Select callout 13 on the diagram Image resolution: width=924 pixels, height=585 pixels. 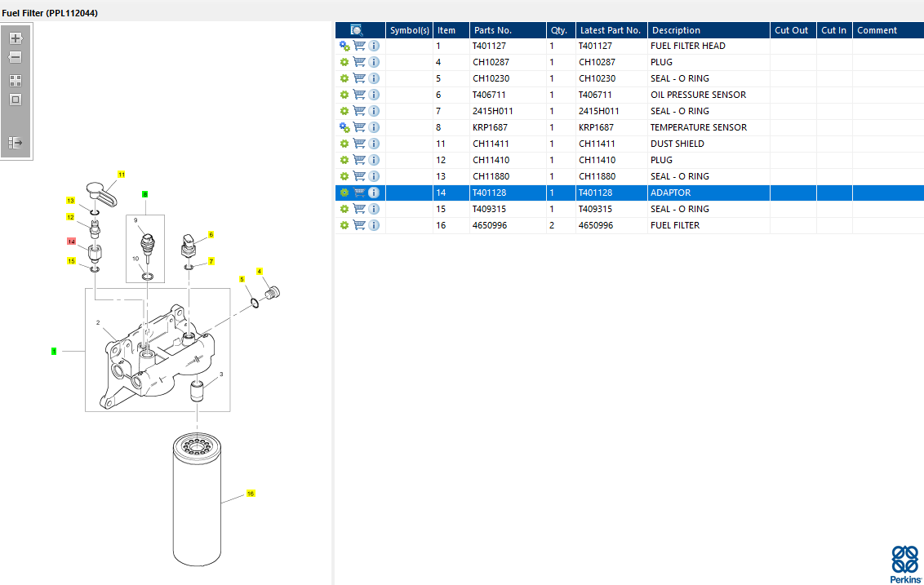point(71,201)
